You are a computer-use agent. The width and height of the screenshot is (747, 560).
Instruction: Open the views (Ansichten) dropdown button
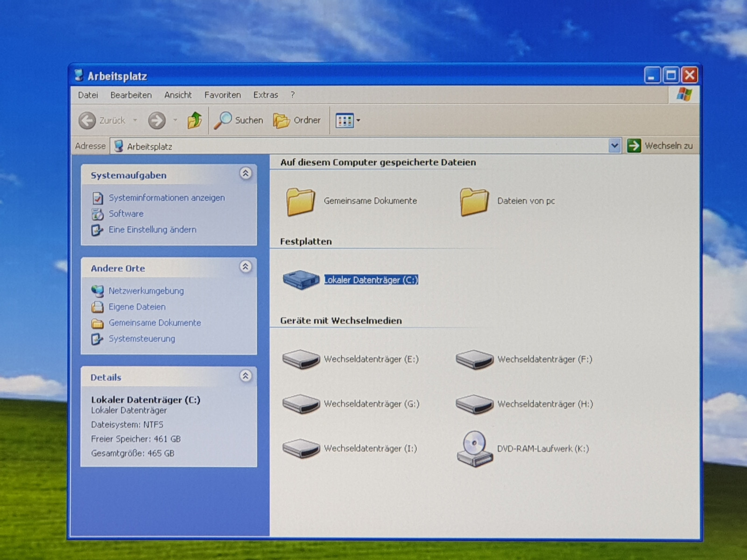point(348,120)
